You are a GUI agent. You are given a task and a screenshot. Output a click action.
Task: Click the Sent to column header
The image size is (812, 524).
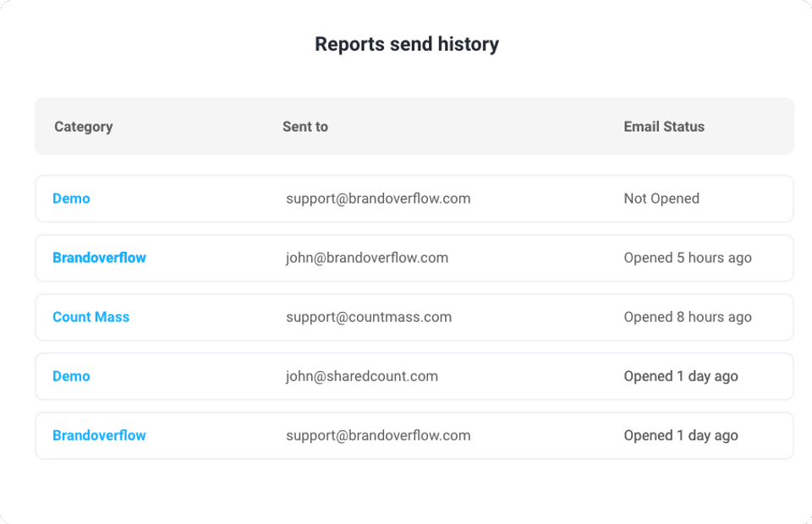tap(305, 127)
